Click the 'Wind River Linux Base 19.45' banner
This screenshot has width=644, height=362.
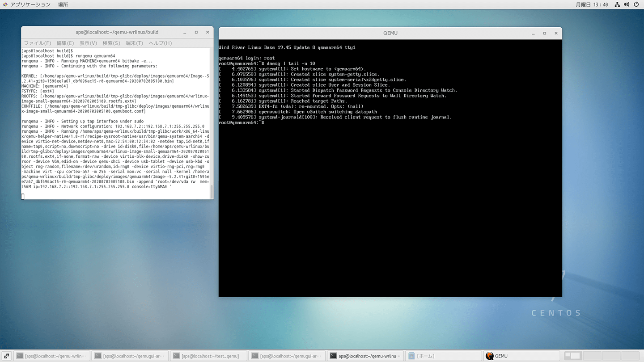pyautogui.click(x=287, y=47)
